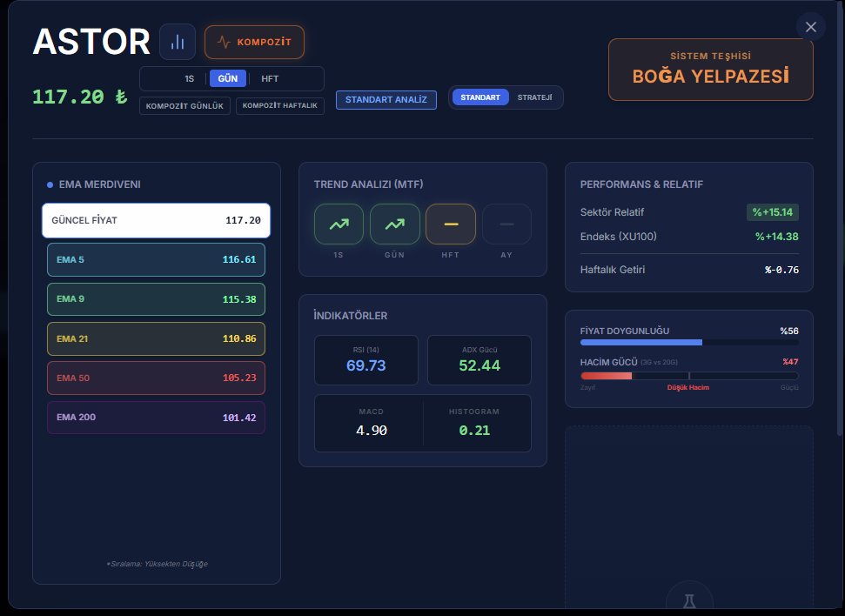Click the HACİM GÜCÜ volume bar
Viewport: 845px width, 616px height.
(x=689, y=376)
